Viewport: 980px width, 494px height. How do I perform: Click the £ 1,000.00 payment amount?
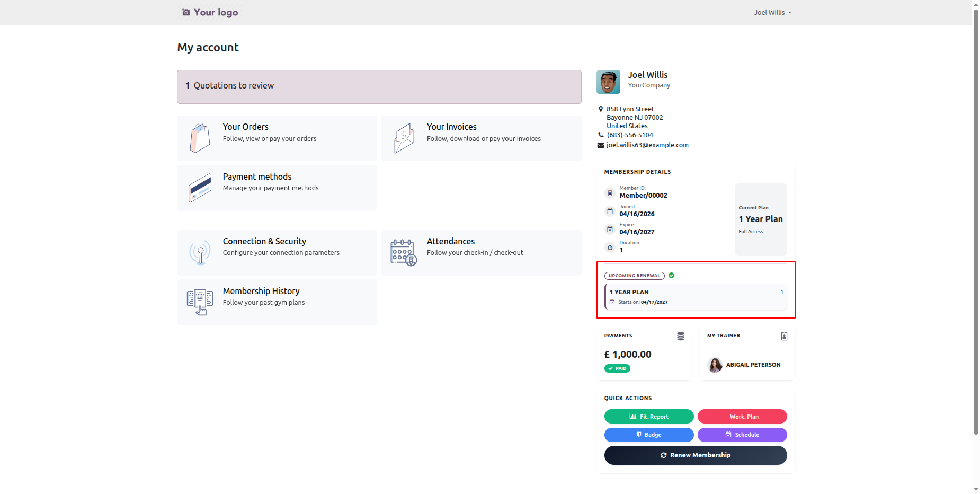click(x=628, y=354)
